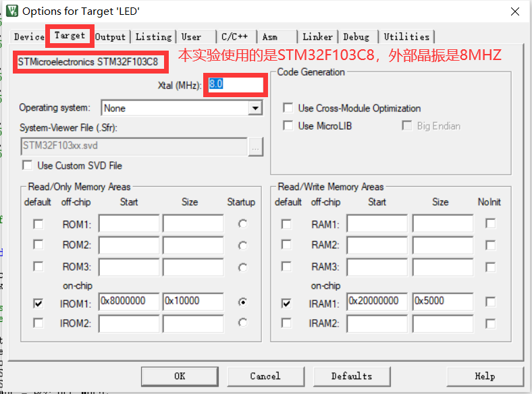Check the RAM2 default checkbox
Image resolution: width=532 pixels, height=394 pixels.
[x=286, y=244]
